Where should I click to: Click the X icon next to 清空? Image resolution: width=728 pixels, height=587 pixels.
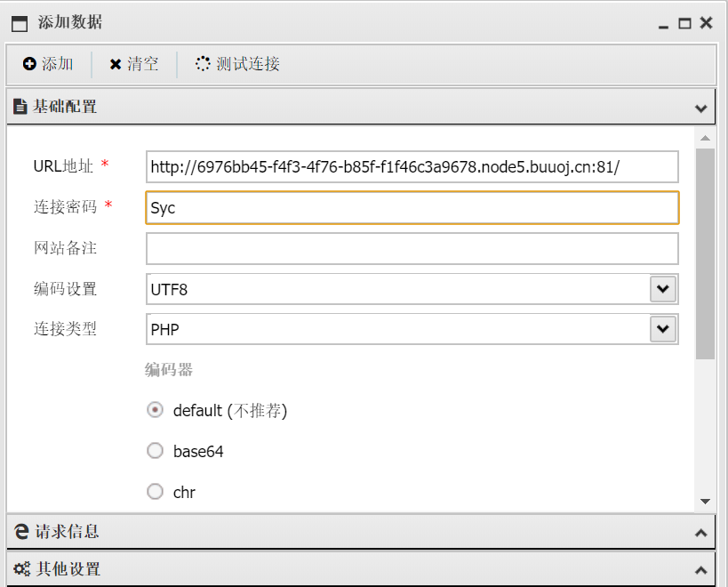point(116,64)
